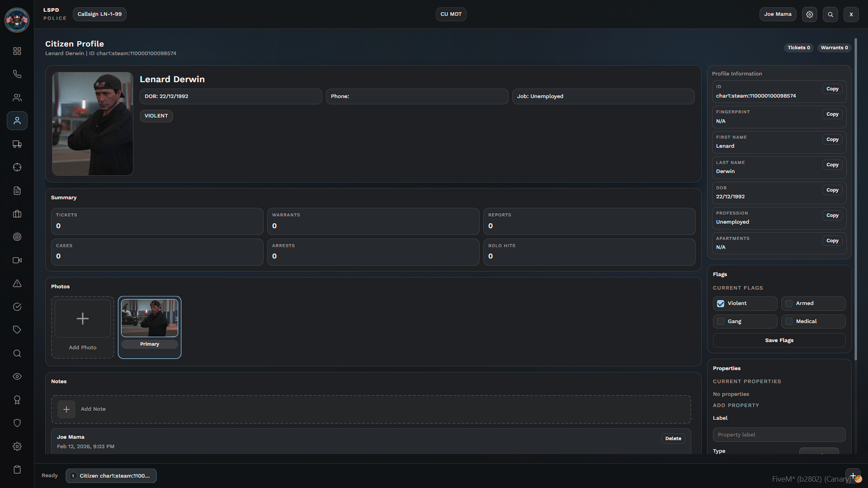Check the Gang flag checkbox
868x488 pixels.
pos(721,321)
